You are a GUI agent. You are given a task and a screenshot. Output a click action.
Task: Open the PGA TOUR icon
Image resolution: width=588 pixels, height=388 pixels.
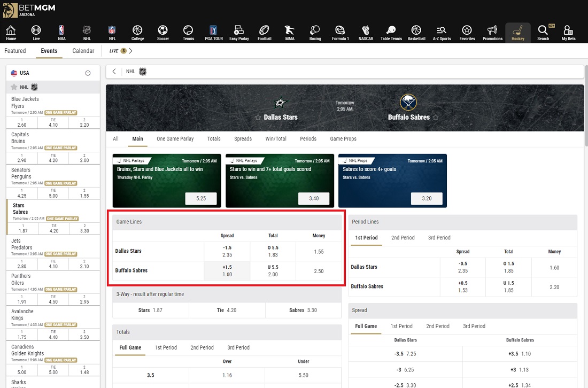click(213, 33)
